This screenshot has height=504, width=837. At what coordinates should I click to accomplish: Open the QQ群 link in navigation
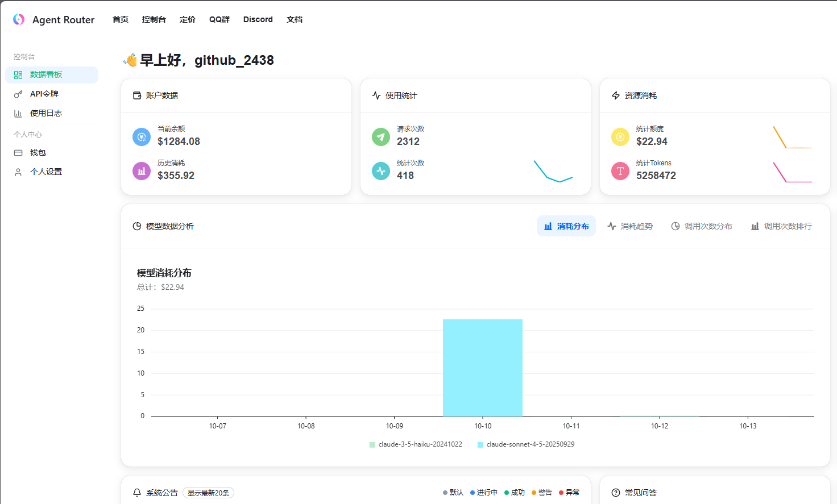(219, 19)
